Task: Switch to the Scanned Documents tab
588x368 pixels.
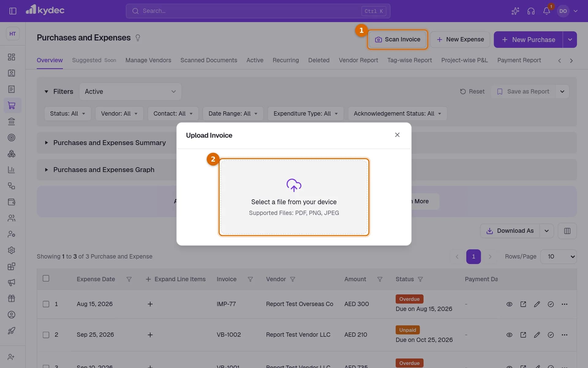Action: (209, 60)
